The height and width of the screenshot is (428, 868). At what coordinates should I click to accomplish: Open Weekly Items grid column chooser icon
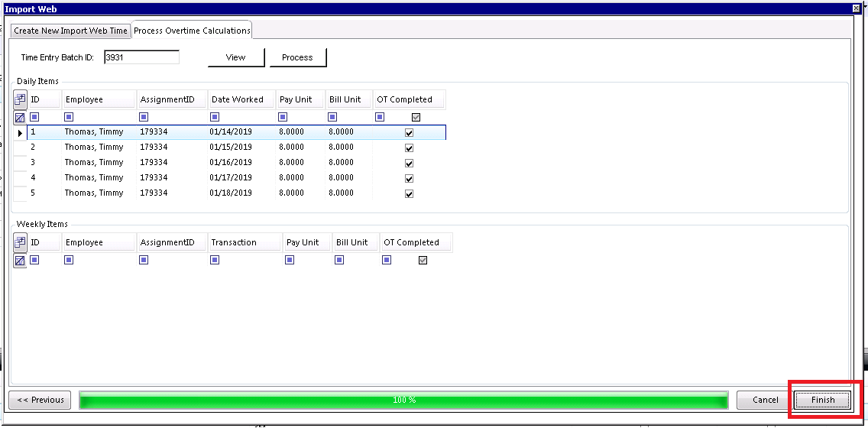(20, 242)
